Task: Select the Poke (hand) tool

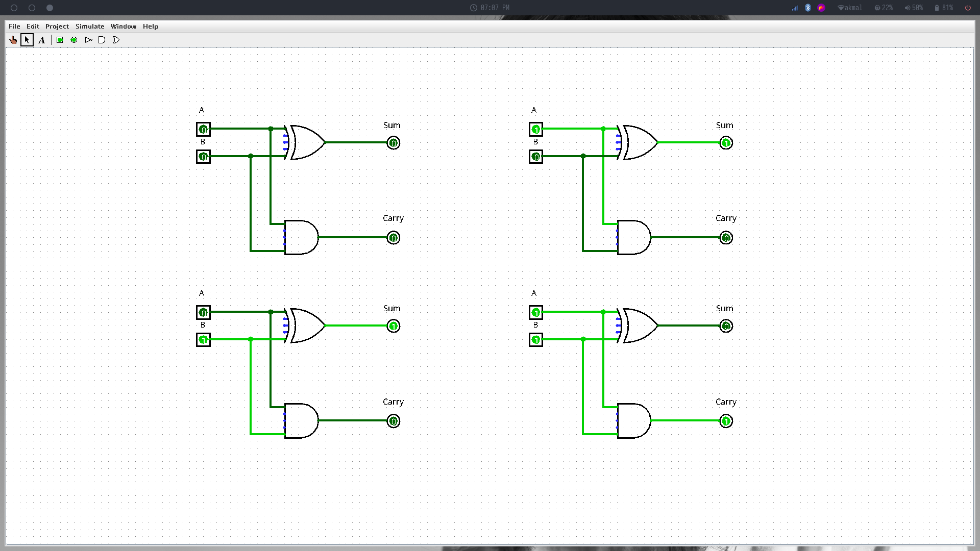Action: (13, 40)
